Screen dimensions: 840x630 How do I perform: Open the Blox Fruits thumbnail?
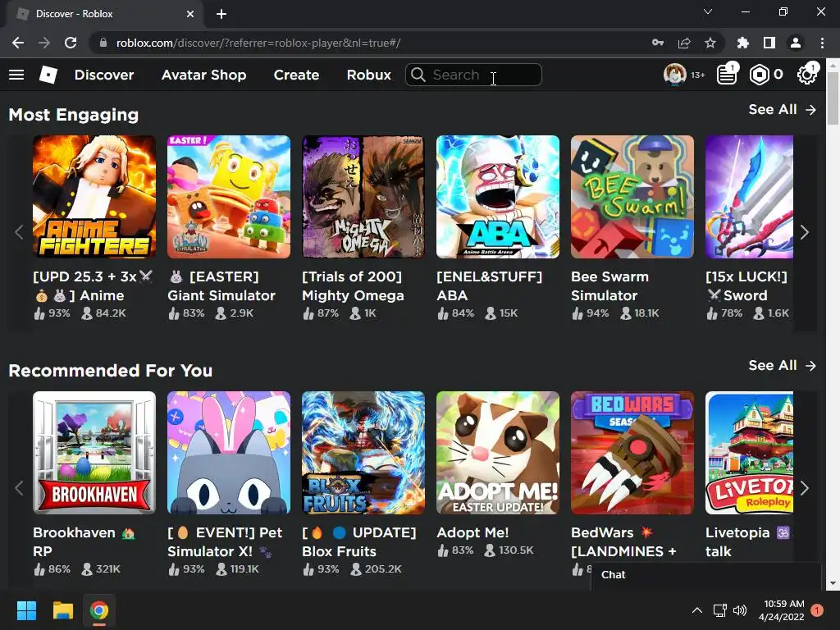(363, 453)
